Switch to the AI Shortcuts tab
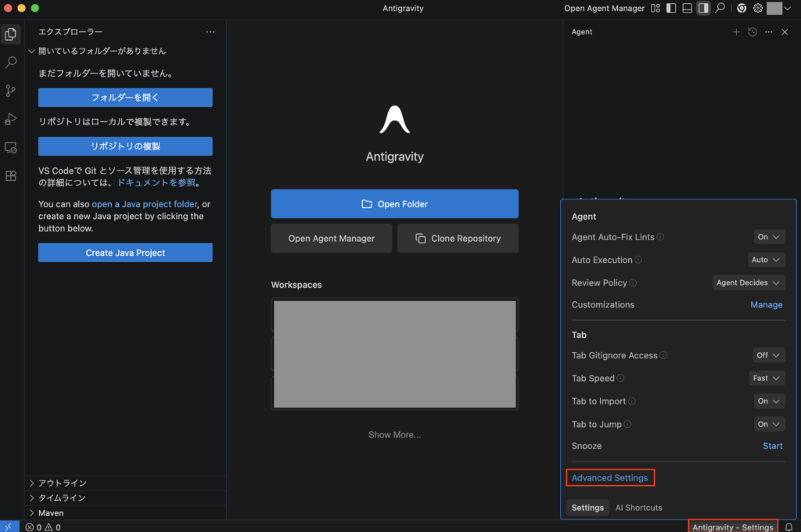Viewport: 801px width, 532px height. coord(638,508)
